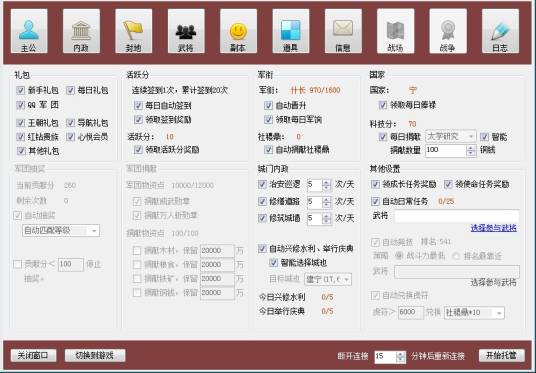The width and height of the screenshot is (536, 373).
Task: Open the 内政 building icon tab
Action: point(81,31)
